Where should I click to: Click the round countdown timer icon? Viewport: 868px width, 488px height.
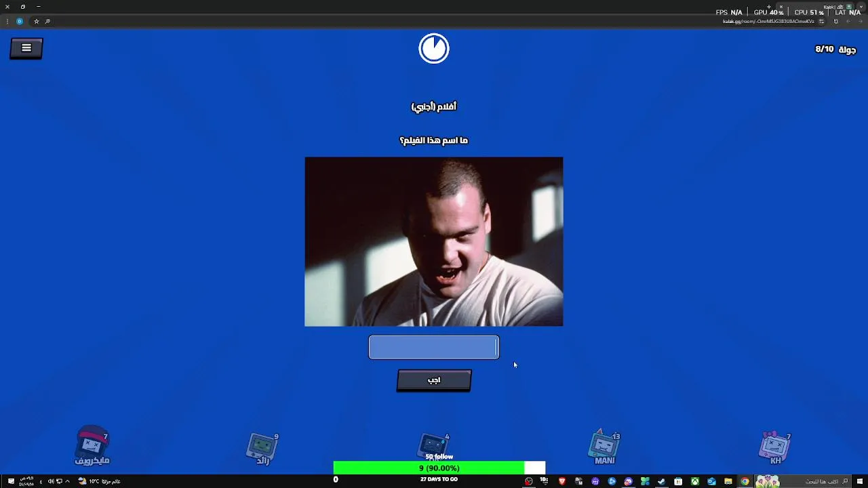point(434,49)
